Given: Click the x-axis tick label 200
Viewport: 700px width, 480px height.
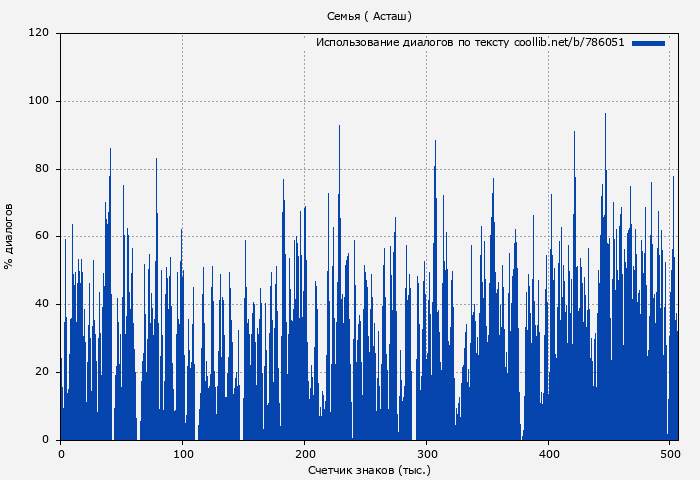Looking at the screenshot, I should pos(305,454).
